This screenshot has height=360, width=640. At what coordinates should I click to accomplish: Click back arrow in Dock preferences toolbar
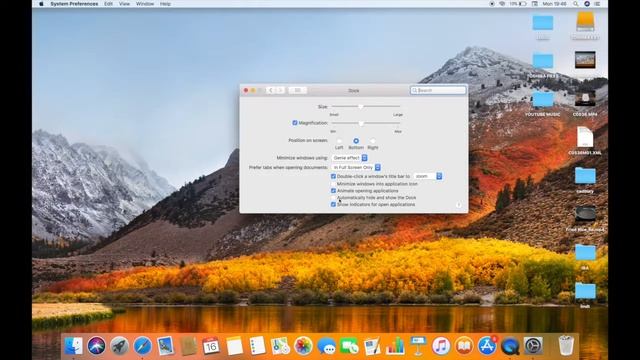tap(271, 90)
